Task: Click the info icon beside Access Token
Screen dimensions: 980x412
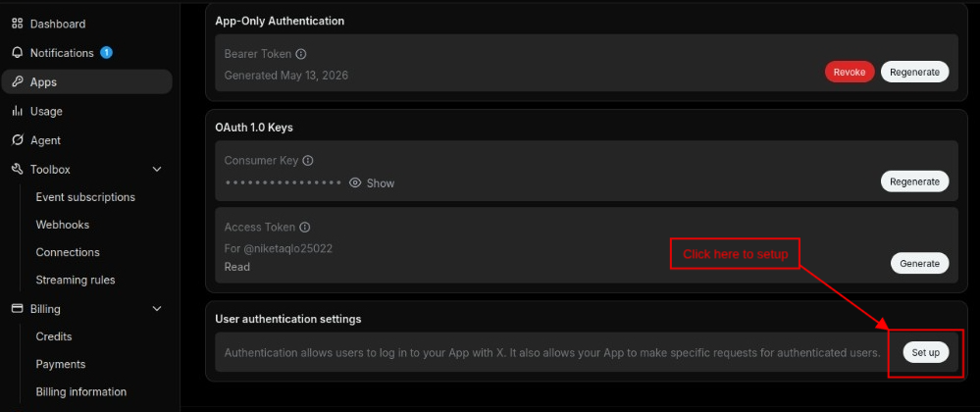Action: click(305, 228)
